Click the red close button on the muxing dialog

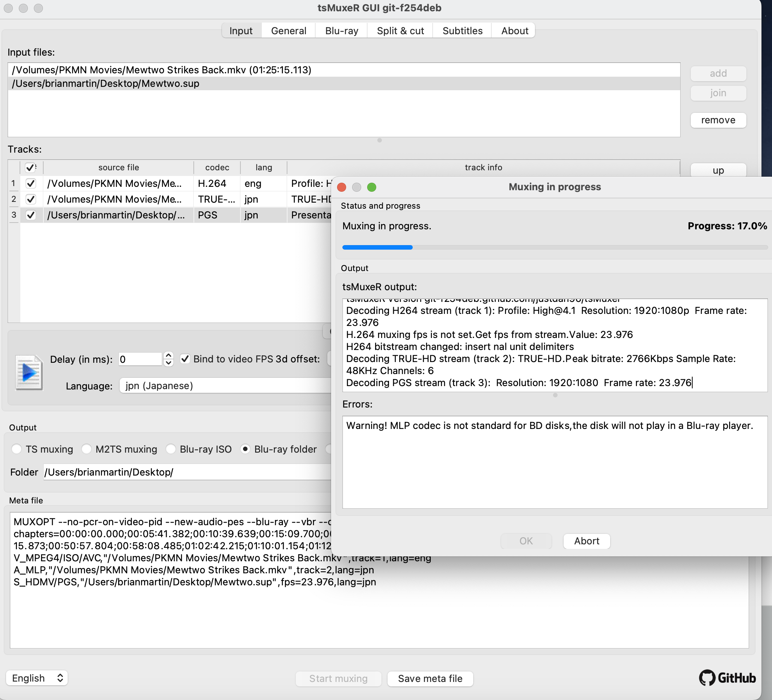click(x=342, y=187)
